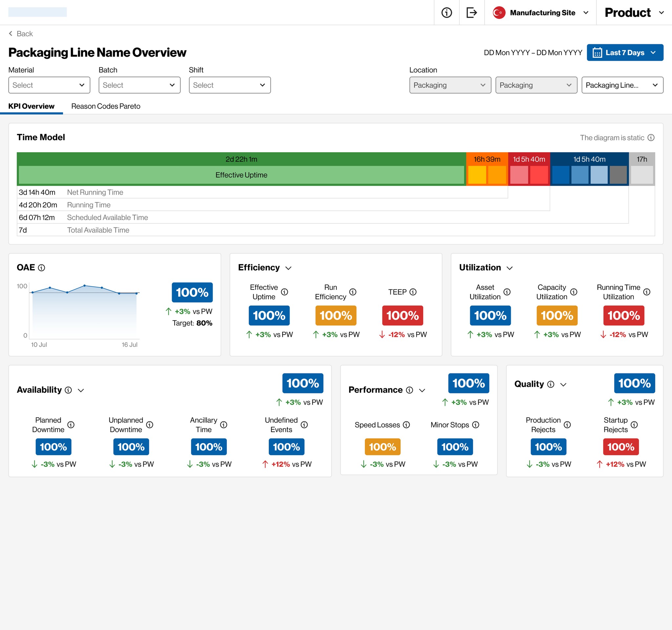Open the Last 7 Days date range dropdown
The height and width of the screenshot is (630, 672).
625,53
